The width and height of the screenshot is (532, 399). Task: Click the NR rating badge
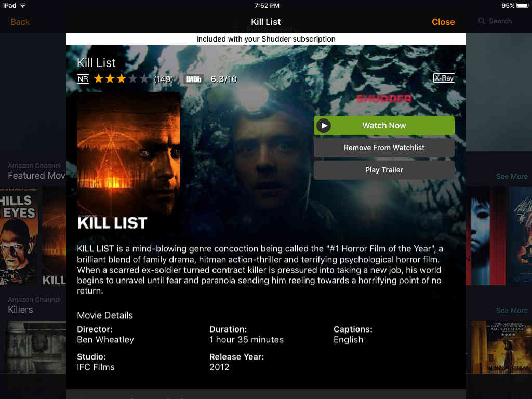click(83, 79)
